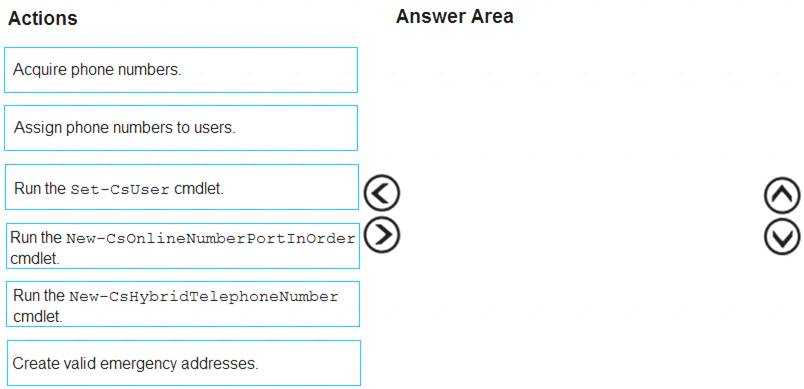
Task: Click the right-pointing add arrow icon
Action: (x=381, y=235)
